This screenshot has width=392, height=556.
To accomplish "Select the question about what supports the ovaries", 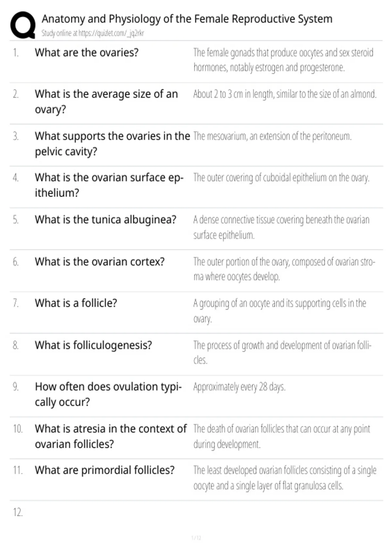I will [112, 144].
